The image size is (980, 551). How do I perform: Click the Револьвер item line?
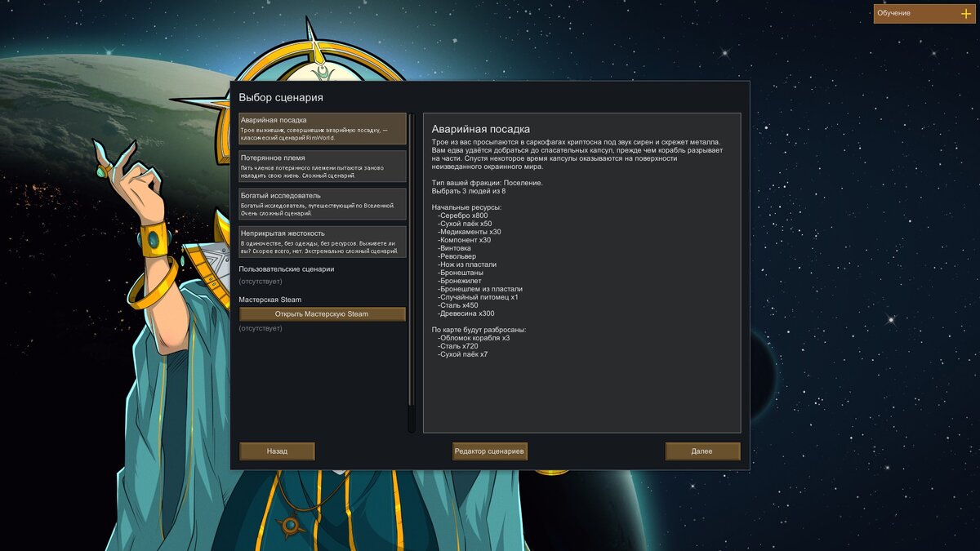click(456, 256)
